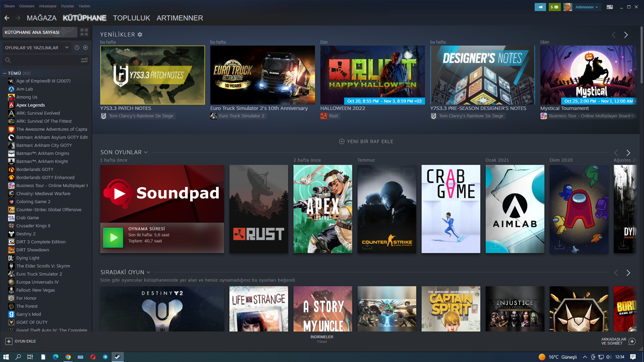The width and height of the screenshot is (644, 362).
Task: Open advanced filter options icon
Action: 84,60
